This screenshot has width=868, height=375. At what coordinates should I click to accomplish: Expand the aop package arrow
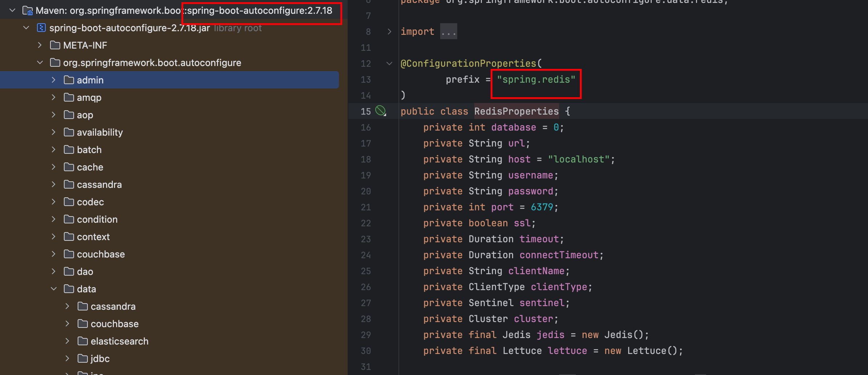coord(54,115)
